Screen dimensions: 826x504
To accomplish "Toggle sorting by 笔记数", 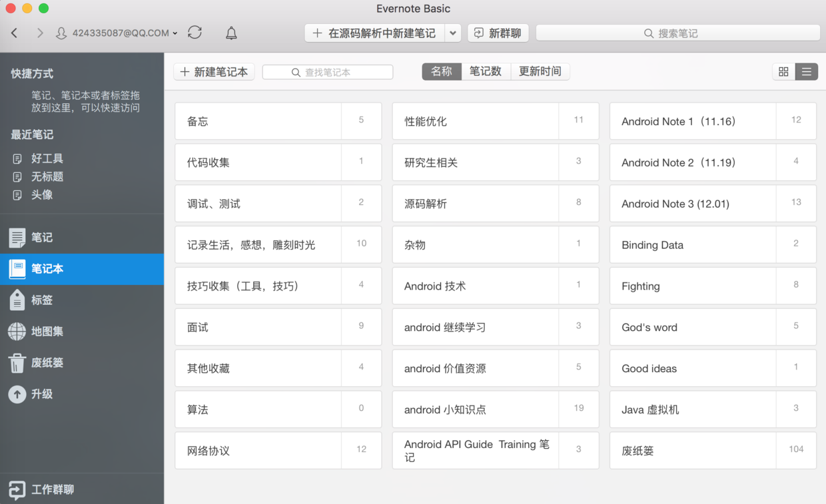I will tap(486, 71).
